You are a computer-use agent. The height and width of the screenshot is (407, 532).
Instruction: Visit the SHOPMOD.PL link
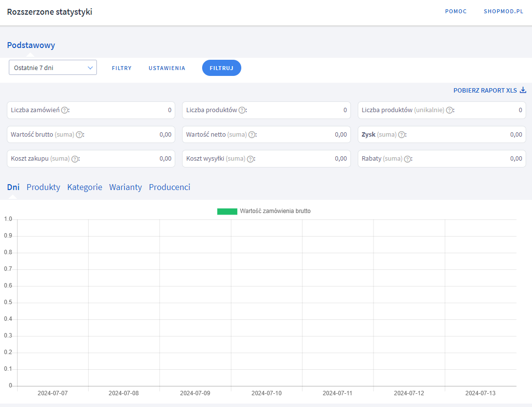[x=504, y=12]
